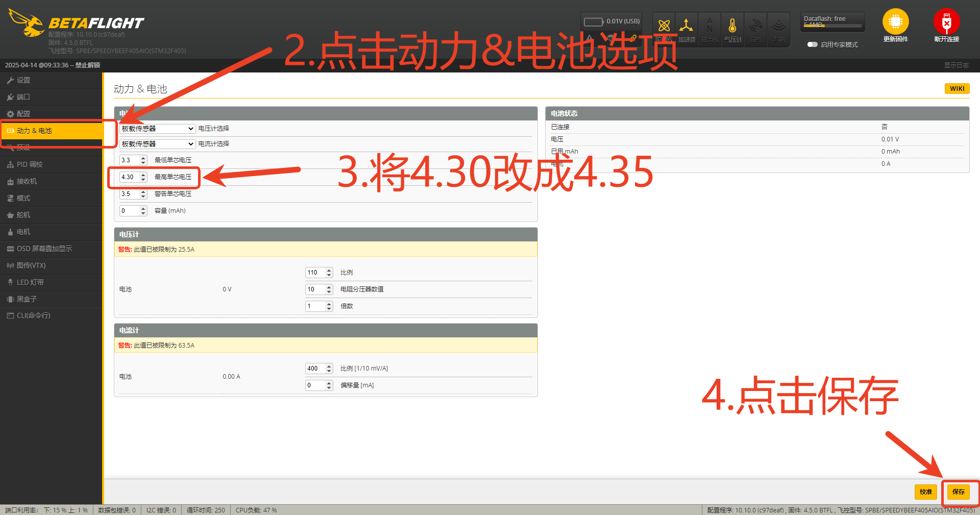Click the 保存 (Save) button

point(958,492)
